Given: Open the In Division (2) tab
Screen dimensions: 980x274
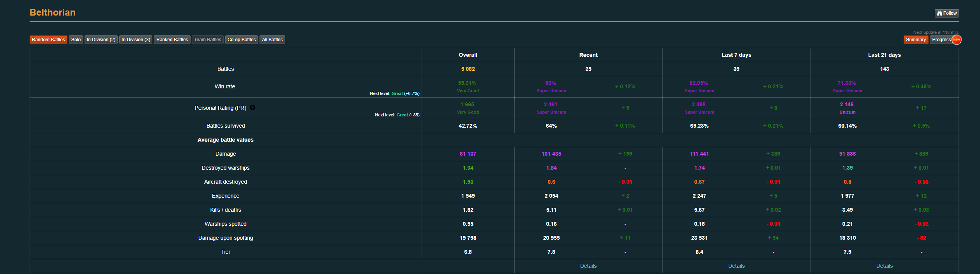Looking at the screenshot, I should point(101,40).
